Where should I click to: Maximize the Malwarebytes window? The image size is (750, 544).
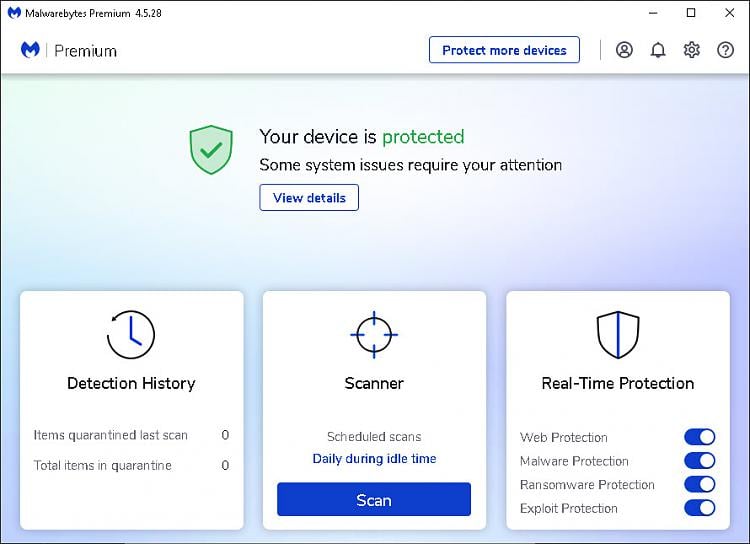(691, 13)
